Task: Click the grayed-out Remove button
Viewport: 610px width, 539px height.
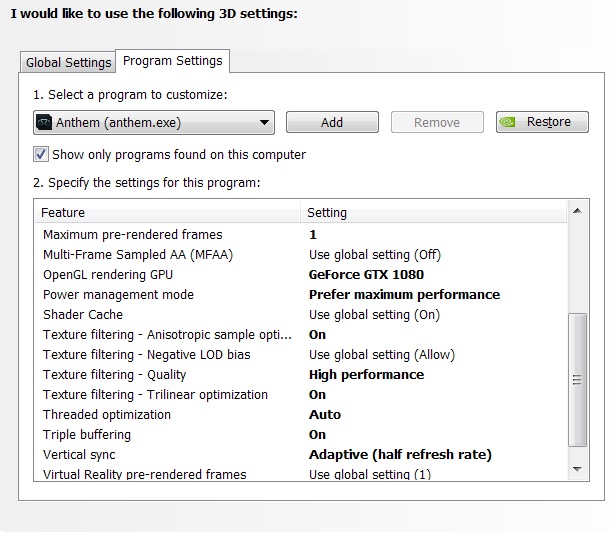Action: coord(437,122)
